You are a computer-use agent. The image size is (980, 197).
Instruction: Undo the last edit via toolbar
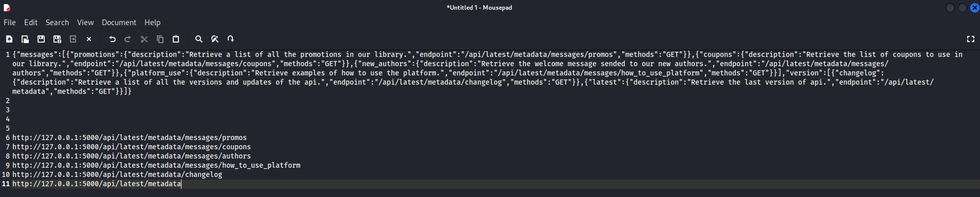click(x=112, y=39)
